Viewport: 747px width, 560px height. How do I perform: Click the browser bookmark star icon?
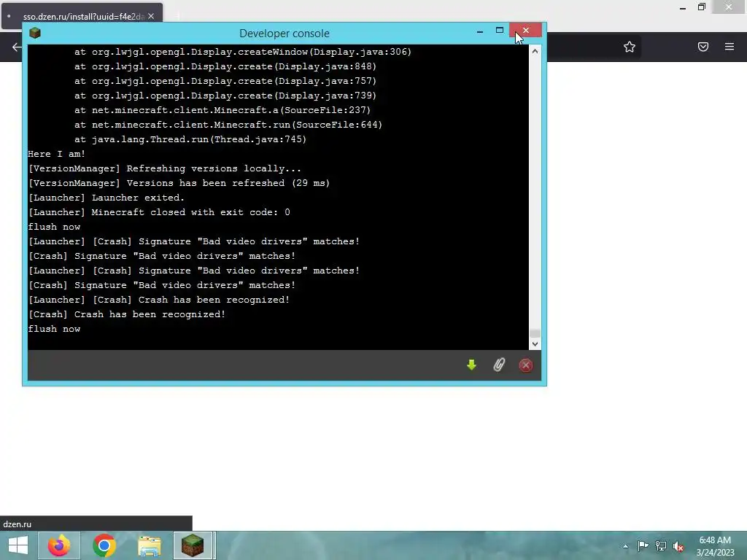[x=630, y=47]
